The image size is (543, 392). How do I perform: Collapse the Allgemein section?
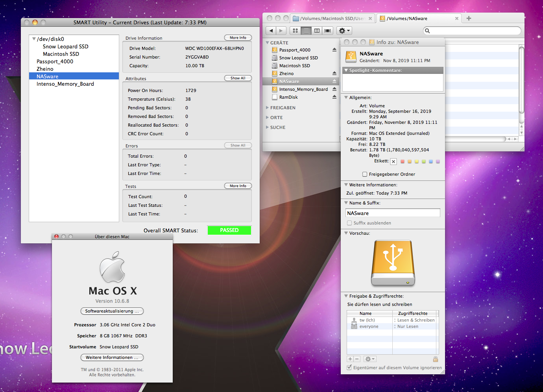pos(346,98)
